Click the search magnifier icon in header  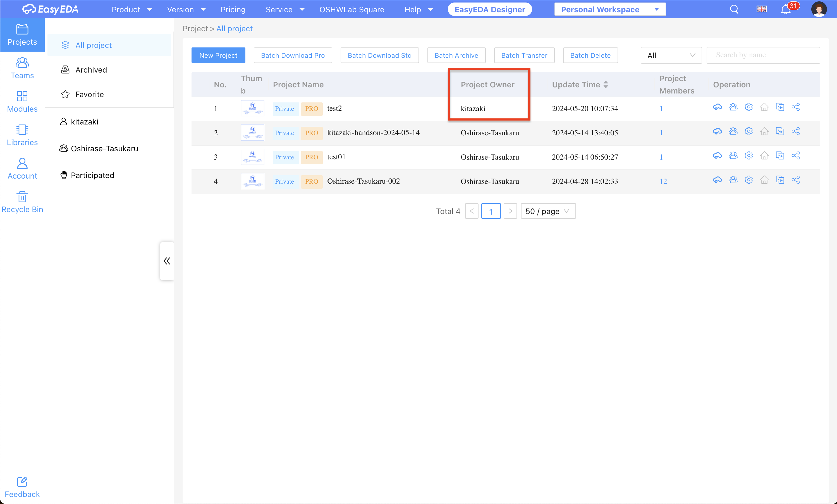point(734,9)
